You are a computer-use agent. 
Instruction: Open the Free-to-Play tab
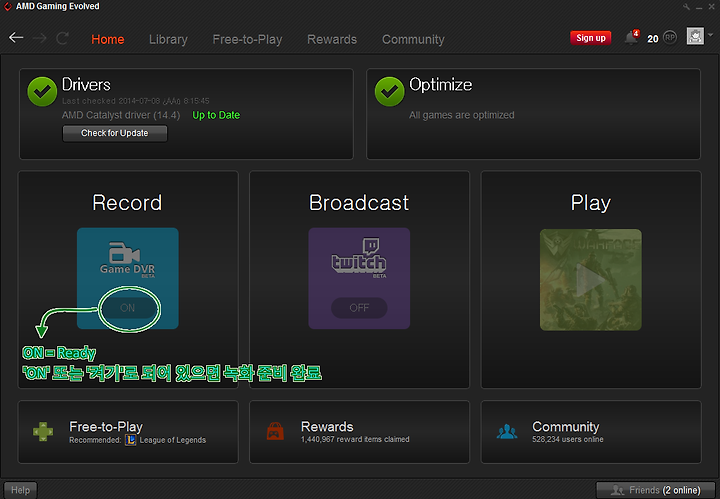(x=247, y=39)
